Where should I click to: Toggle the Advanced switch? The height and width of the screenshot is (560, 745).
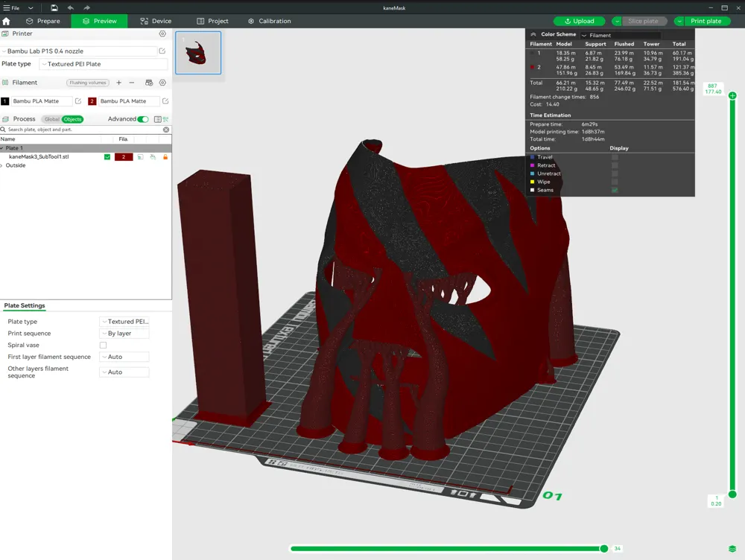tap(143, 119)
